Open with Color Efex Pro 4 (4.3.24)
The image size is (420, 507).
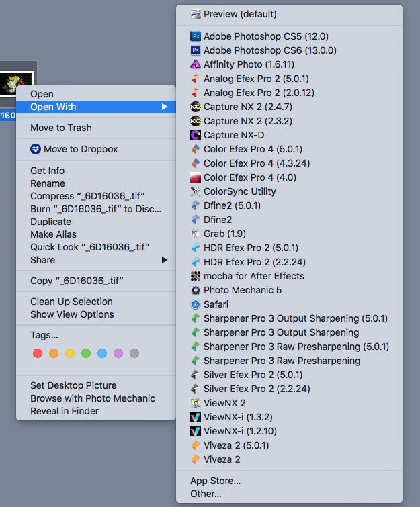click(289, 163)
